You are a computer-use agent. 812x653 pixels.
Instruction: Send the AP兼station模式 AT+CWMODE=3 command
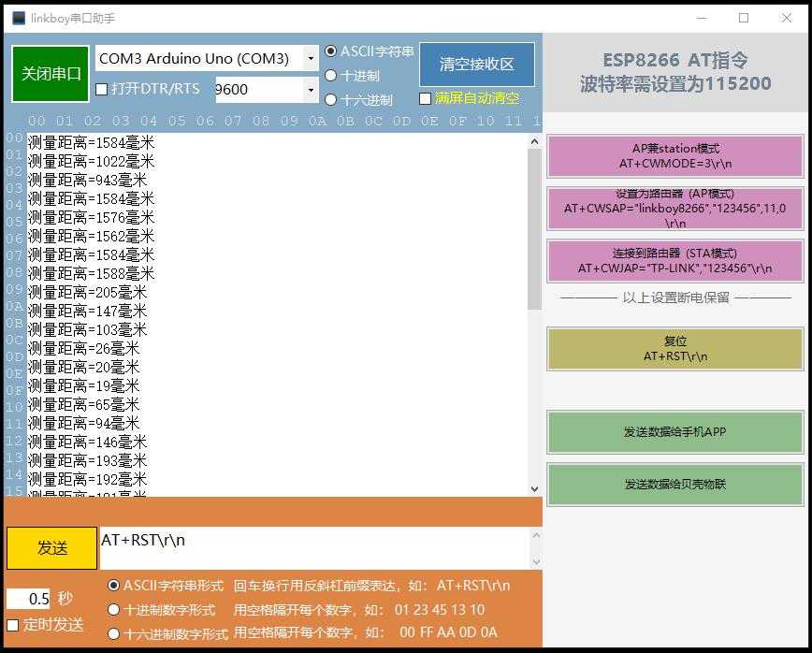tap(674, 156)
